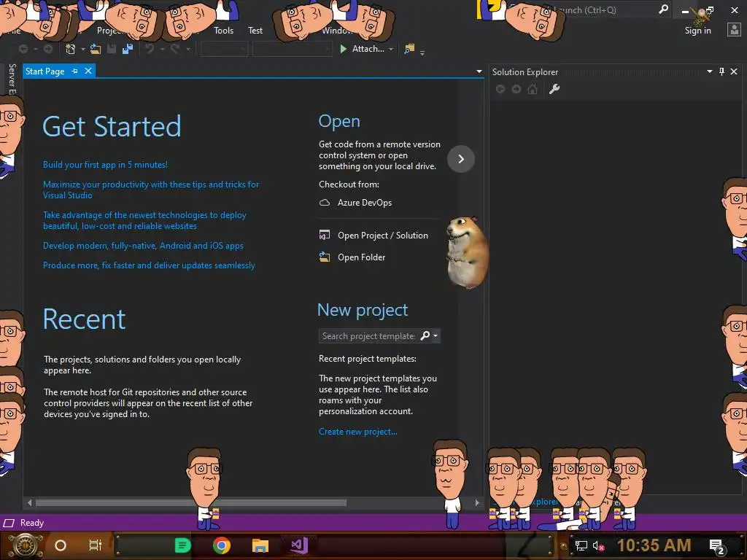Screen dimensions: 747x560
Task: Click the status bar rectangle icon next to Ready
Action: 9,523
